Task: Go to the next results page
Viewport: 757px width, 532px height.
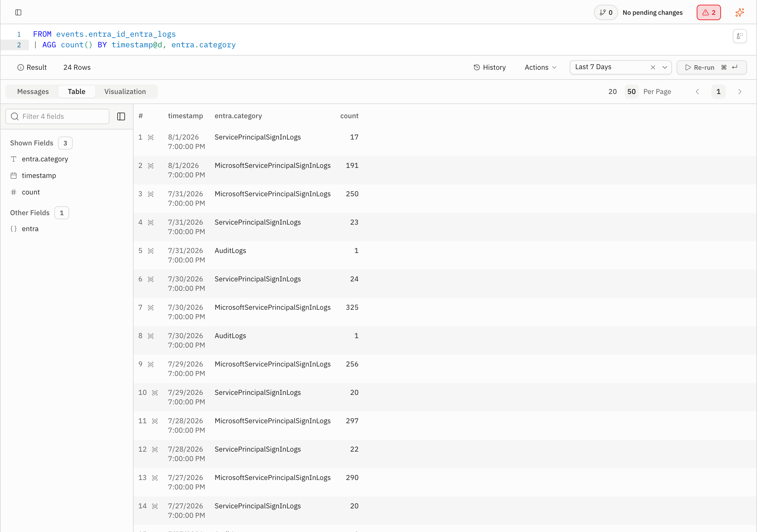Action: [x=740, y=92]
